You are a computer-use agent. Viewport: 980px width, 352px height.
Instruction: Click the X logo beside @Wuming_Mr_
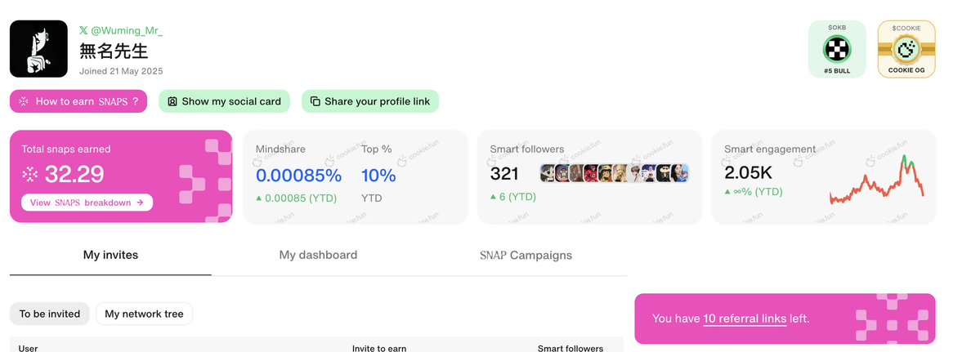pos(83,30)
